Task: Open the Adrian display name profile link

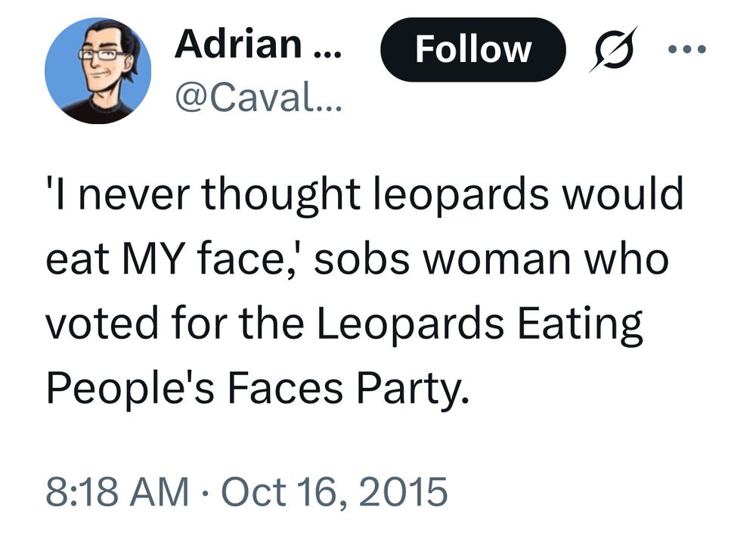Action: coord(258,44)
